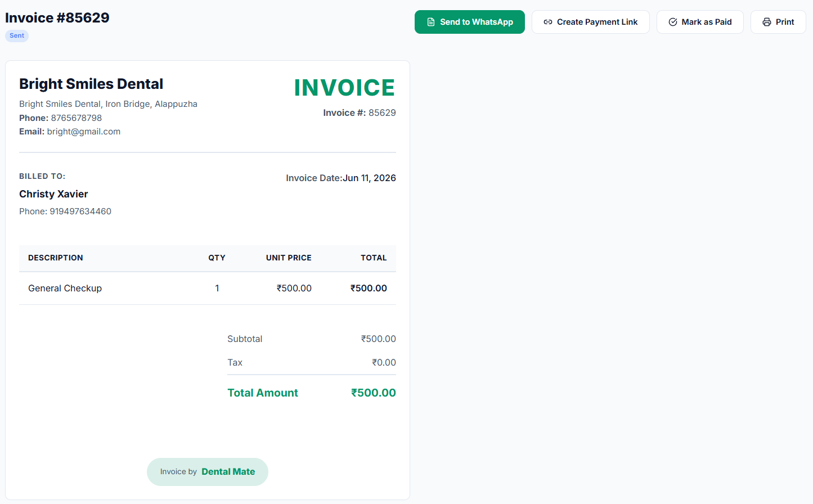Click the Subtotal label
813x504 pixels.
(x=245, y=339)
